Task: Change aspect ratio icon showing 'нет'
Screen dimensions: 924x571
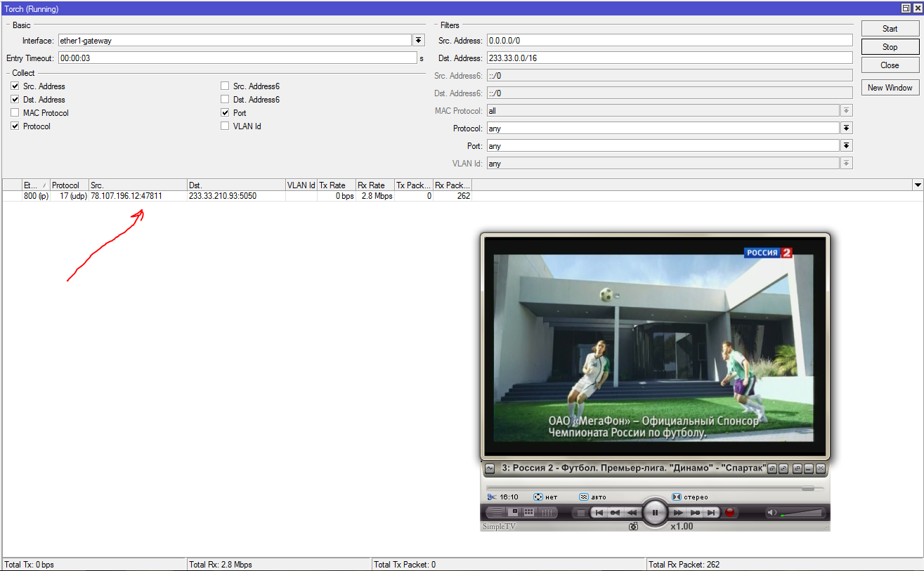Action: [x=538, y=497]
